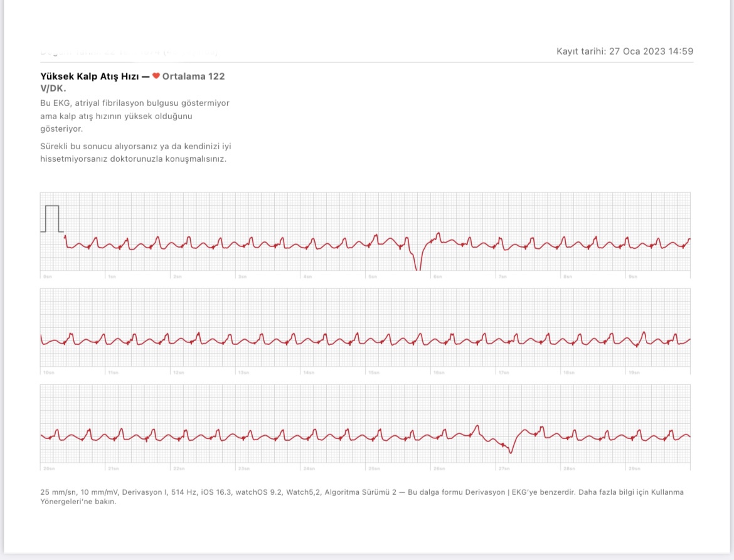734x560 pixels.
Task: Click the 15sn time marker
Action: click(x=373, y=373)
